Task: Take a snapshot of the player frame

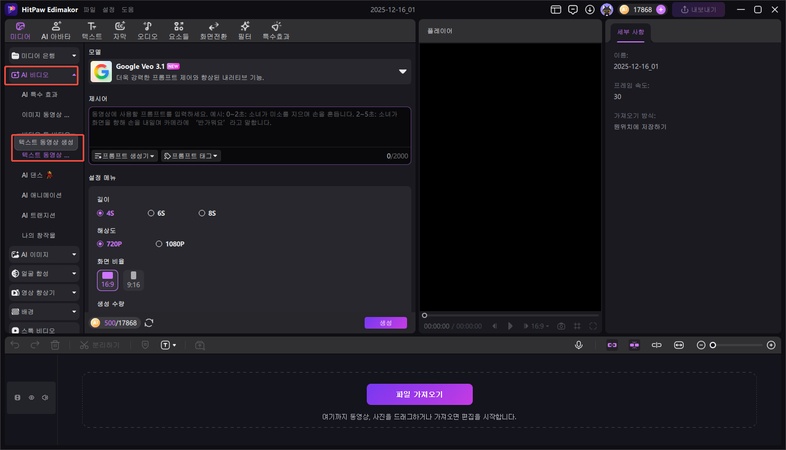Action: click(x=561, y=326)
